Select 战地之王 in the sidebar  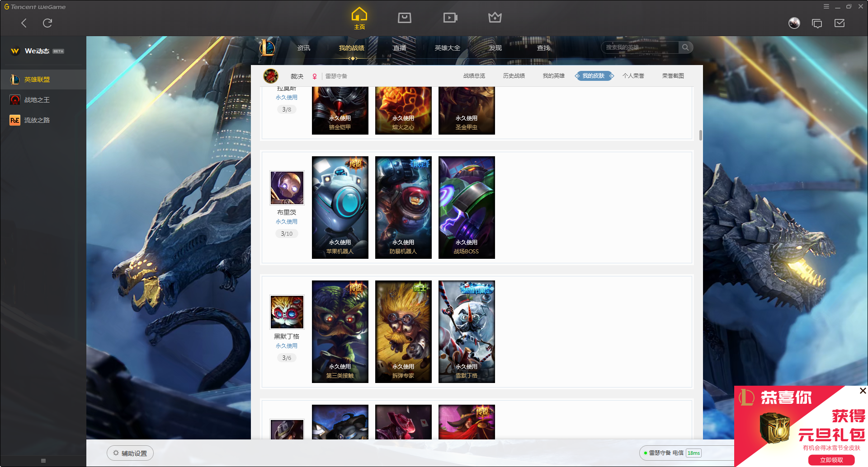pyautogui.click(x=43, y=100)
